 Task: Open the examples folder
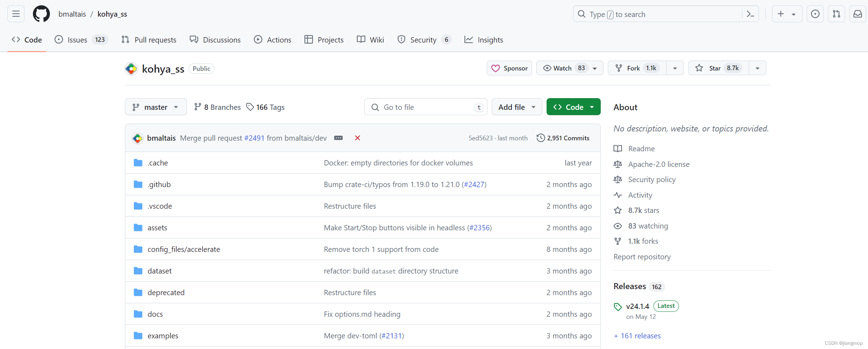point(163,336)
